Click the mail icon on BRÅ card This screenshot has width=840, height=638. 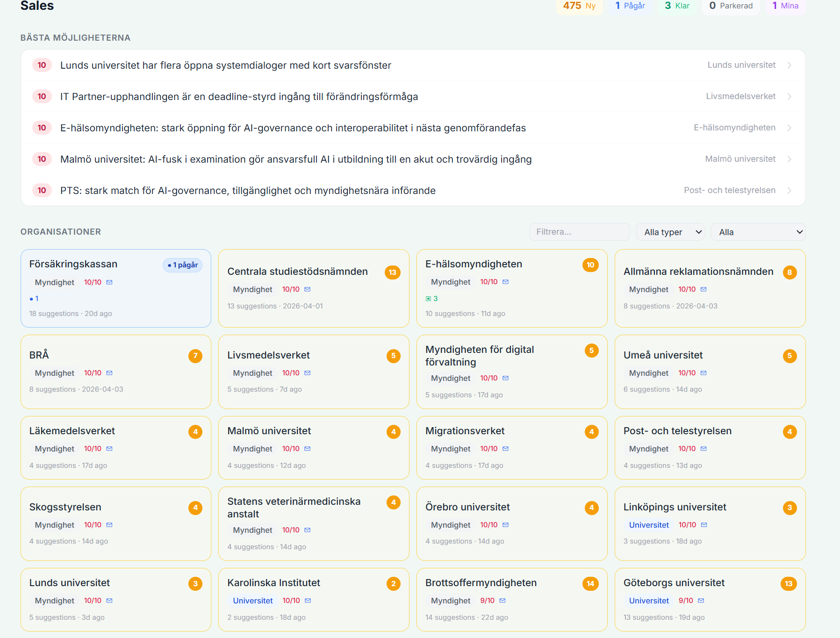[109, 373]
